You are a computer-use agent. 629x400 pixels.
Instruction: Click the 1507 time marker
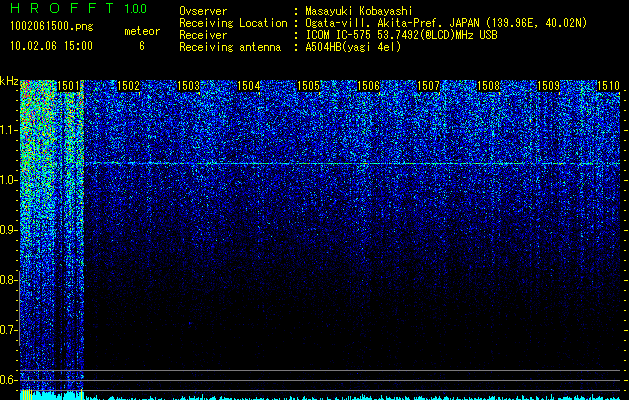pyautogui.click(x=428, y=86)
